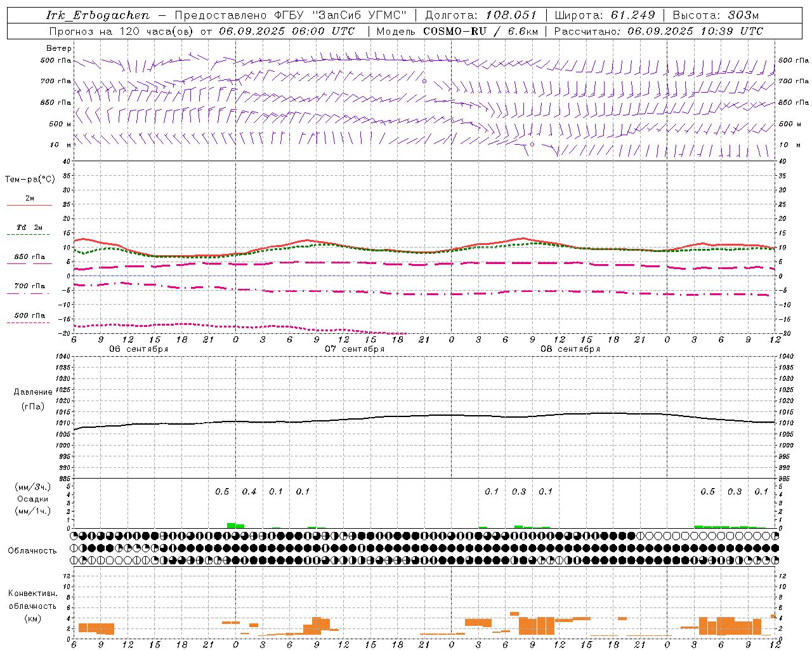The width and height of the screenshot is (812, 650).
Task: Click the Тем-ра(°C) axis title
Action: click(30, 179)
